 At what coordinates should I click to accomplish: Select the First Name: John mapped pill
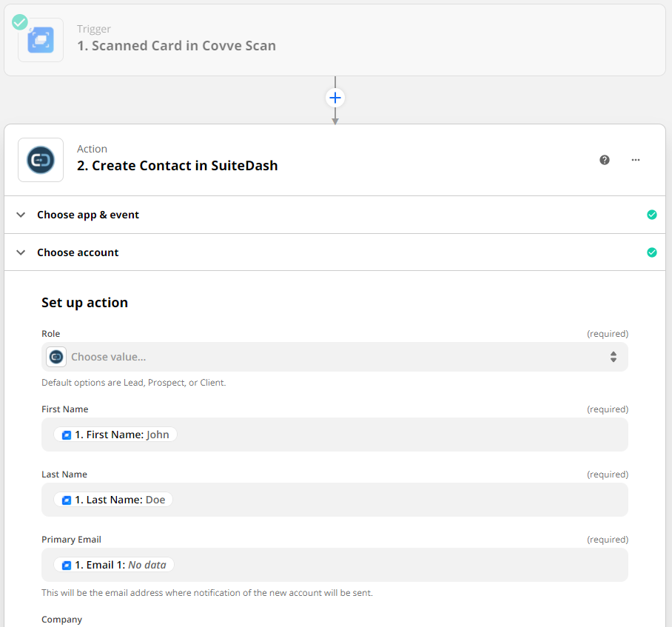pos(115,435)
